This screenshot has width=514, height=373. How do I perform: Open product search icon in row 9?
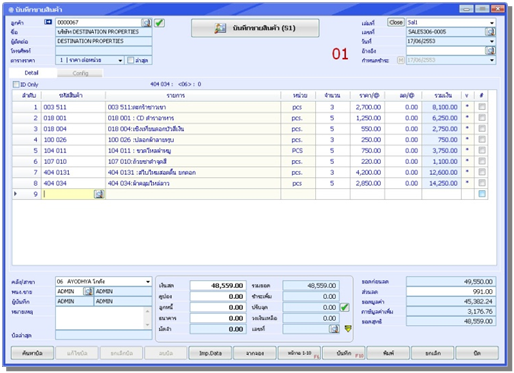(x=99, y=194)
